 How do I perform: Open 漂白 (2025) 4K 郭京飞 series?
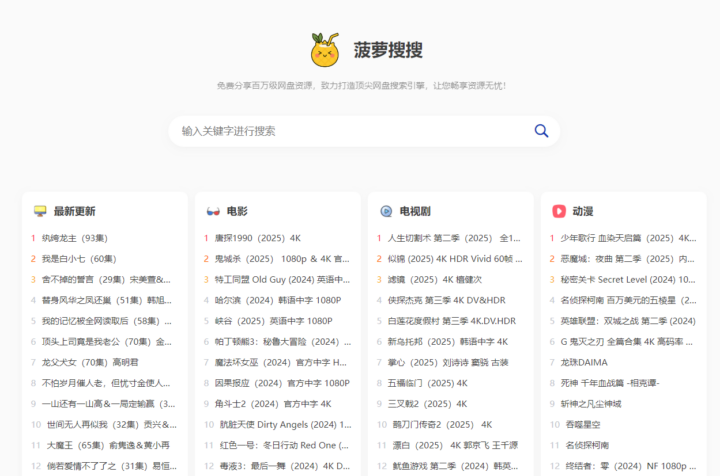[x=455, y=445]
